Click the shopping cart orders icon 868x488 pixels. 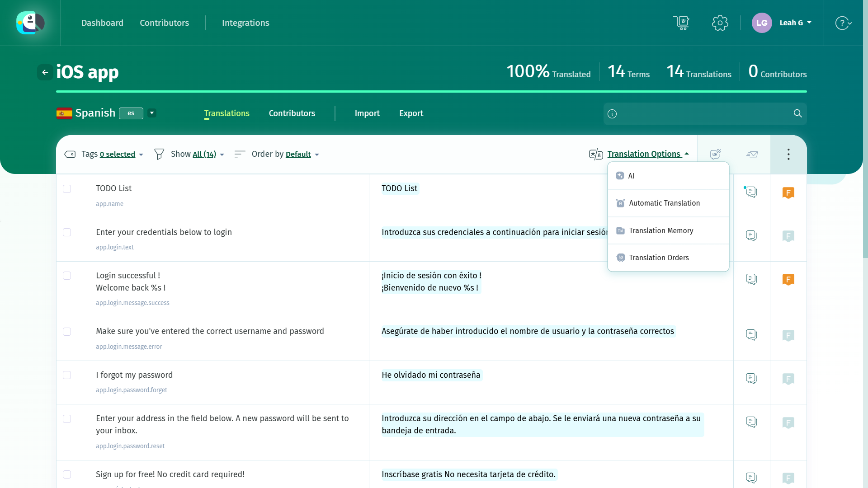(681, 23)
